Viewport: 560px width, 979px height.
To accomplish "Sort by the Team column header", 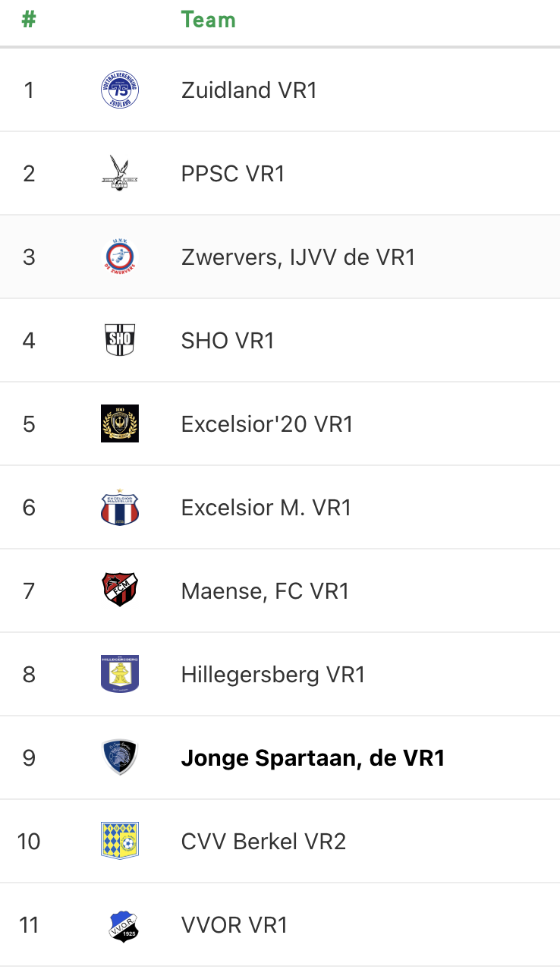I will (x=209, y=20).
